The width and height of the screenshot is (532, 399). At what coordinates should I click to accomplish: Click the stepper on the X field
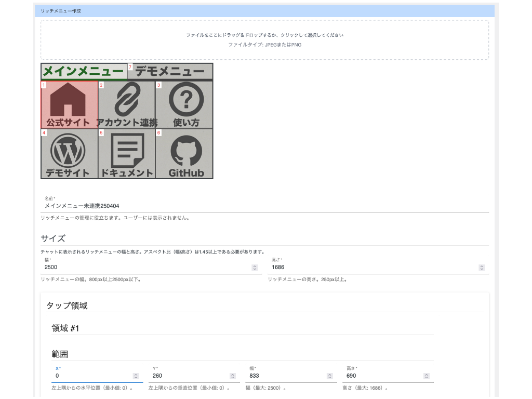(x=136, y=376)
